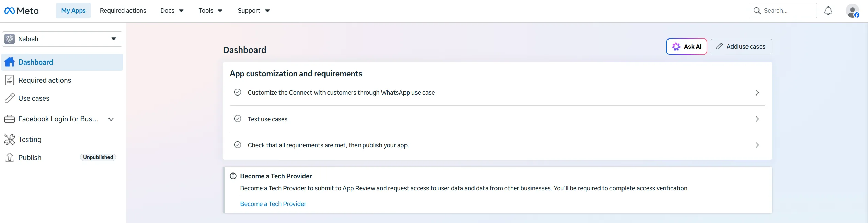Expand the Tools menu

[x=210, y=11]
